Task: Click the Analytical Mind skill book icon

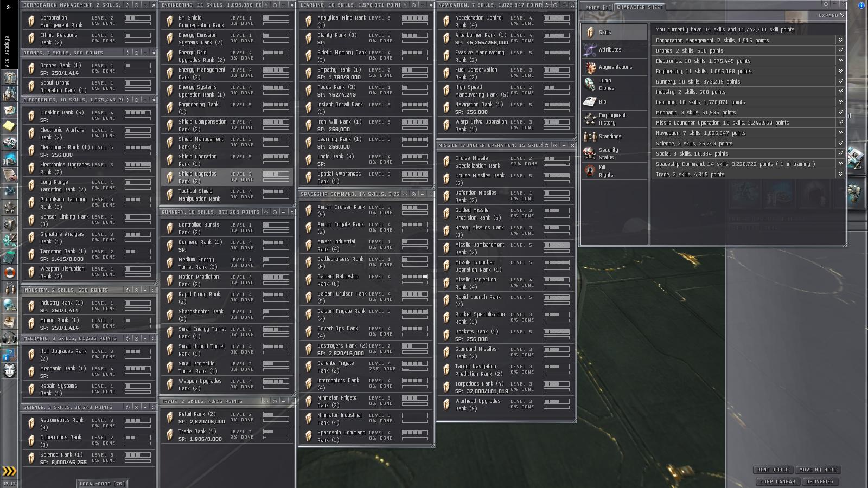Action: (x=308, y=21)
